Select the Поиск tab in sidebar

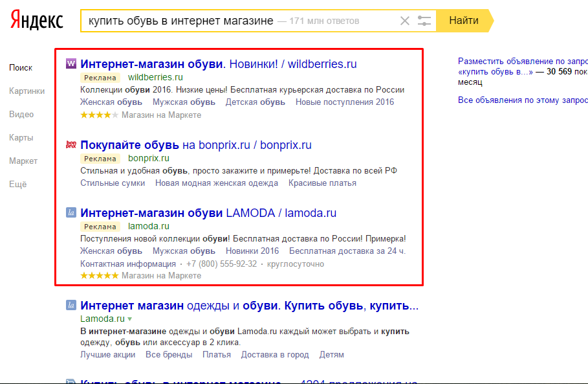(x=21, y=68)
